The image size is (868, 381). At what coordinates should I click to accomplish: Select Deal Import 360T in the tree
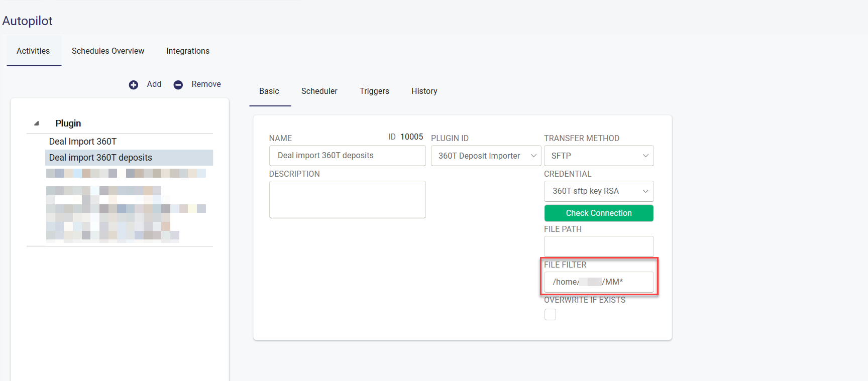click(x=83, y=142)
